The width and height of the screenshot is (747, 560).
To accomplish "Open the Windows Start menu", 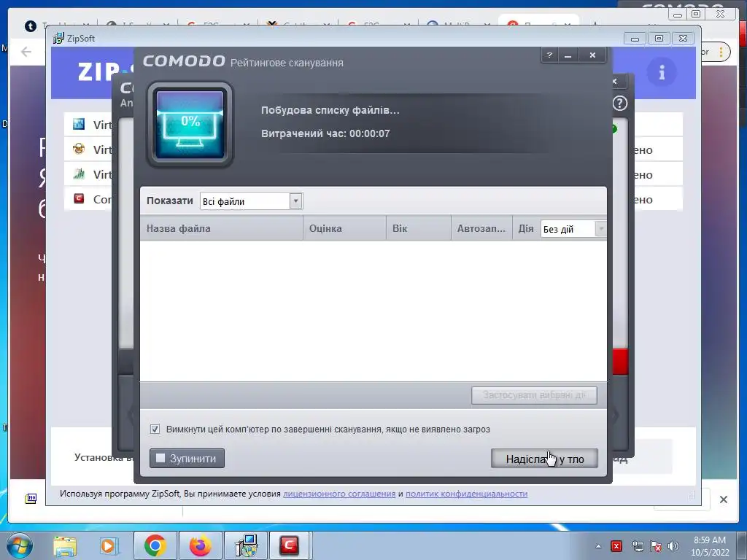I will click(19, 545).
